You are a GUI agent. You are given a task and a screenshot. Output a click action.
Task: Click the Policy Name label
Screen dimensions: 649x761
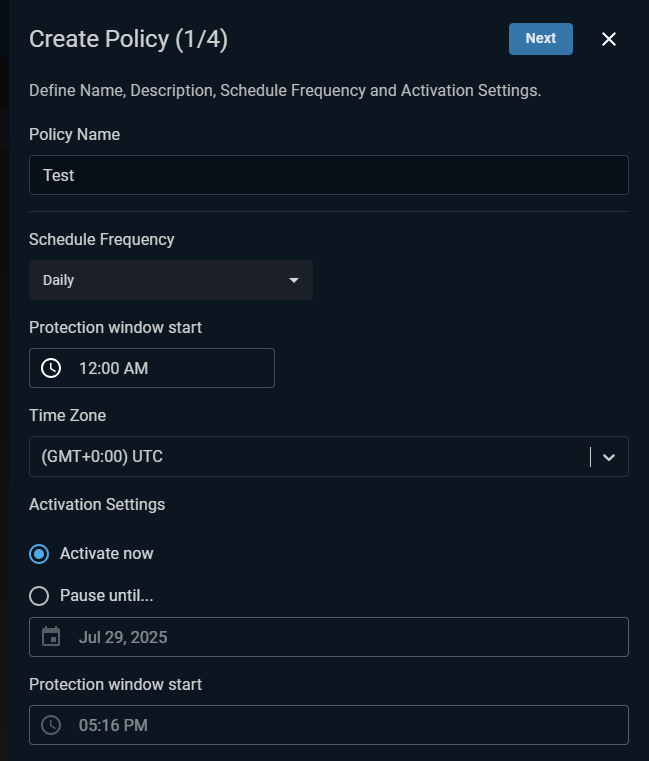point(74,134)
